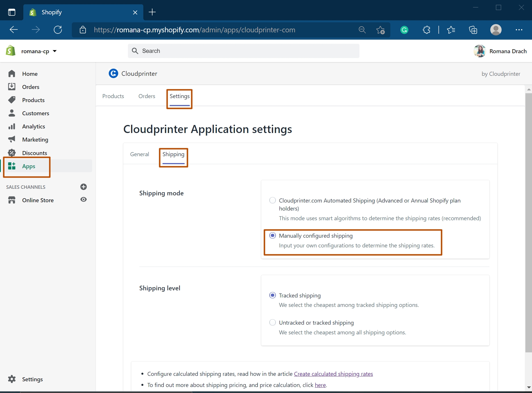Close the Shopify browser tab
532x393 pixels.
135,12
